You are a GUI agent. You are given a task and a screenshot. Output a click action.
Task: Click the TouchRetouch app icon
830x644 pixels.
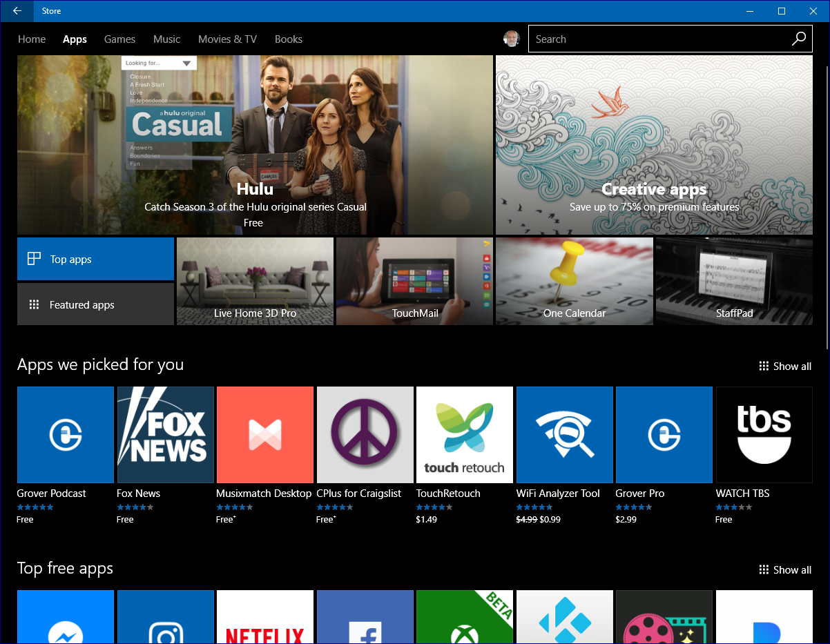(x=464, y=434)
